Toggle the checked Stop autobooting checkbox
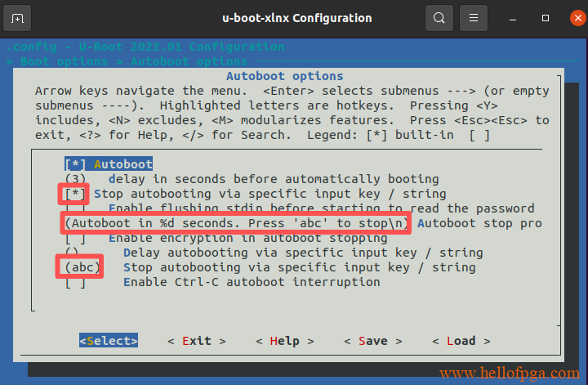 point(75,194)
